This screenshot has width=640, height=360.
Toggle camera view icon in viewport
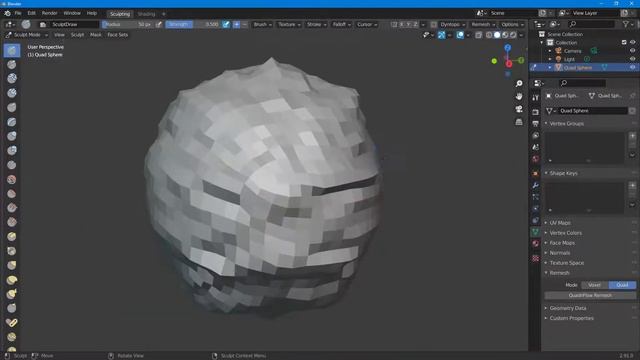coord(519,109)
